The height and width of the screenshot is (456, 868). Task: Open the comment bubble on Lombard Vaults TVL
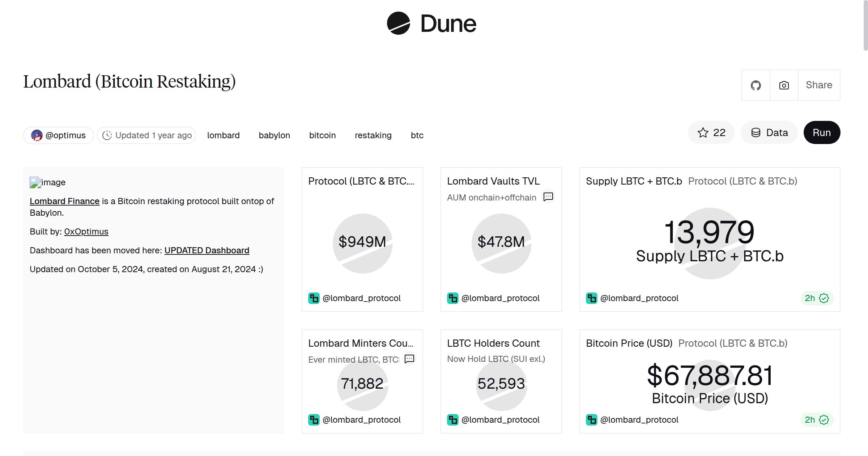click(x=548, y=197)
